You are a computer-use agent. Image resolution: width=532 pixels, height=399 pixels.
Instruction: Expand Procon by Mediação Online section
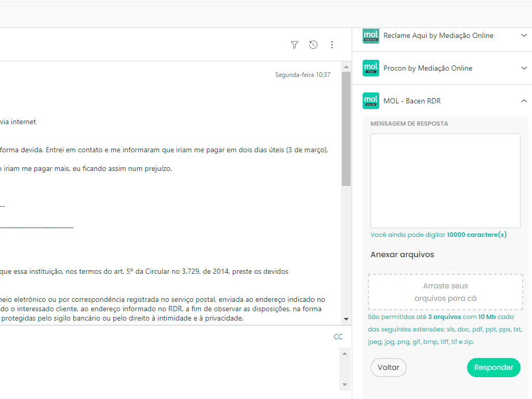(x=524, y=68)
